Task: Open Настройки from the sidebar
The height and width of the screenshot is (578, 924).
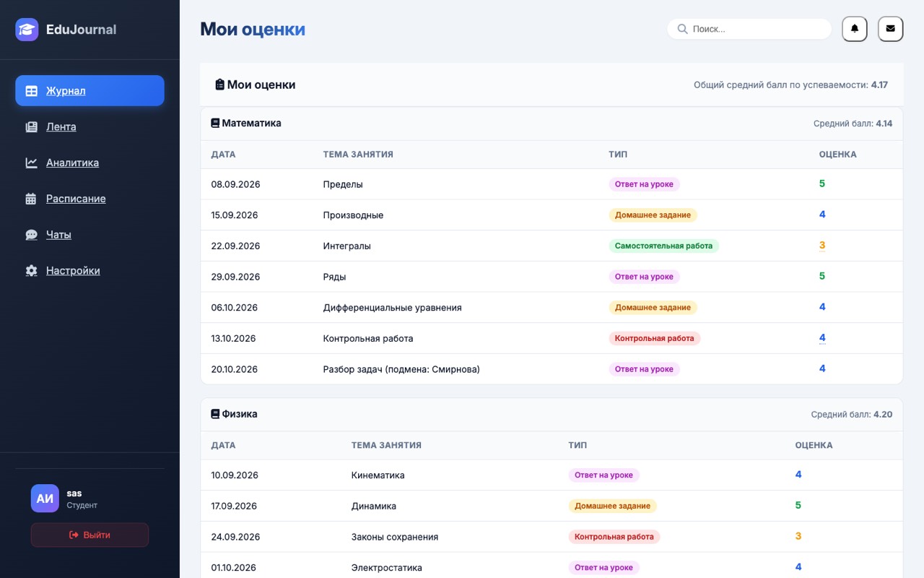Action: pos(90,271)
